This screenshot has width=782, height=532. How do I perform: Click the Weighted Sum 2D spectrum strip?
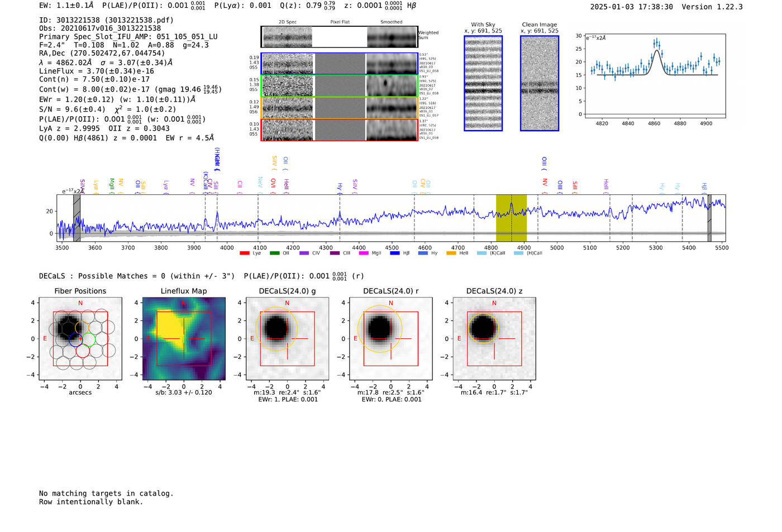coord(339,37)
